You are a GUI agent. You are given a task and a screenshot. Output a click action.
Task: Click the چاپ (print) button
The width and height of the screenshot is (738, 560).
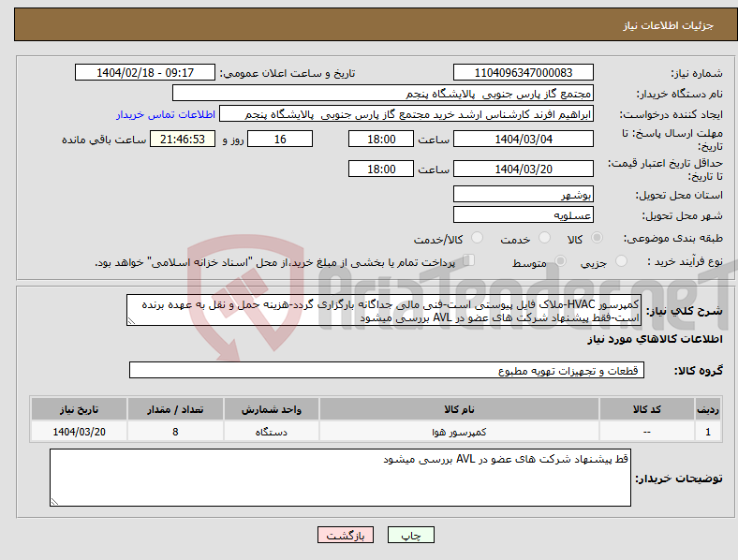click(410, 535)
